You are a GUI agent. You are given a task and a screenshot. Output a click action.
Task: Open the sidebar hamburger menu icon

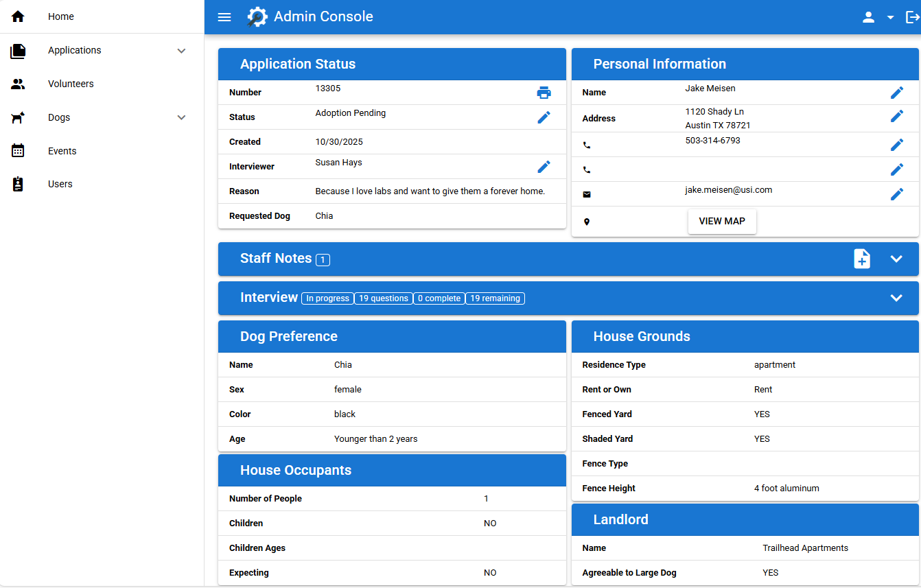coord(224,16)
